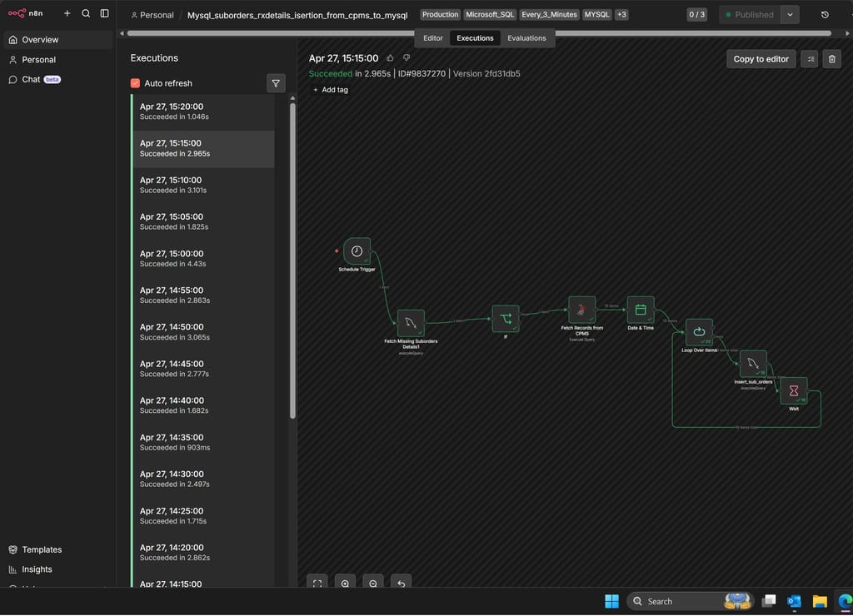Open the plus create menu in the sidebar
The height and width of the screenshot is (616, 853).
67,13
